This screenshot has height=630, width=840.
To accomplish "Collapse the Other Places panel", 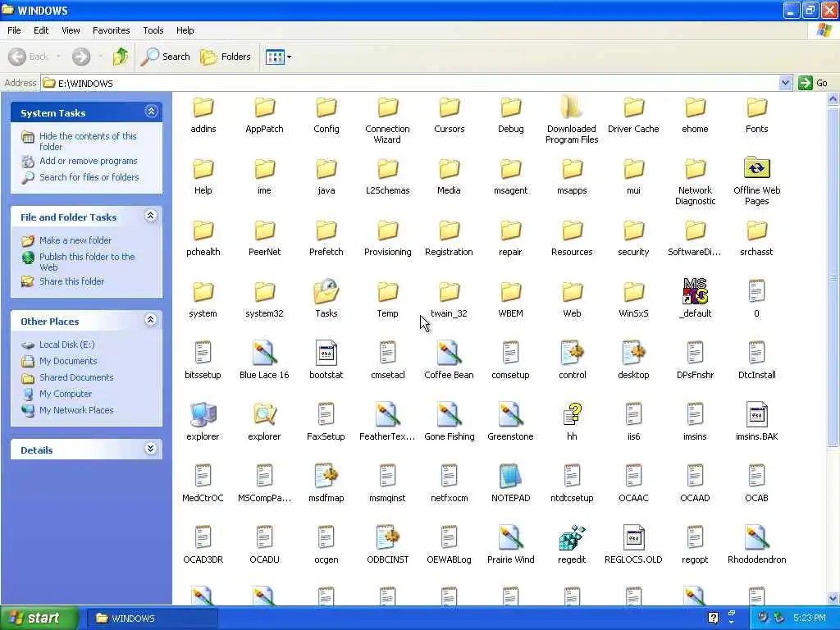I will (151, 321).
